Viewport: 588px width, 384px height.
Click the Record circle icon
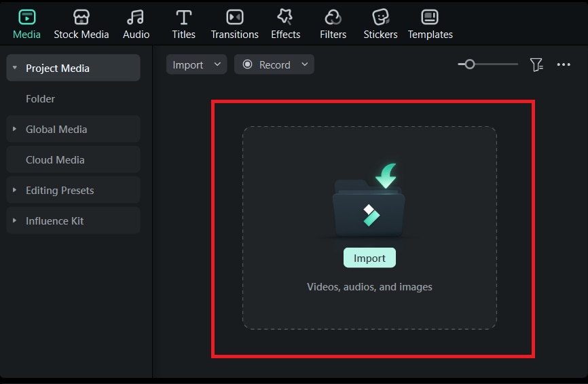coord(248,64)
